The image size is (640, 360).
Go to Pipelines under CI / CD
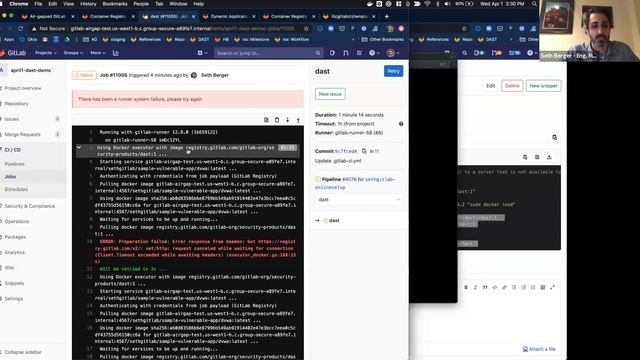(x=15, y=164)
